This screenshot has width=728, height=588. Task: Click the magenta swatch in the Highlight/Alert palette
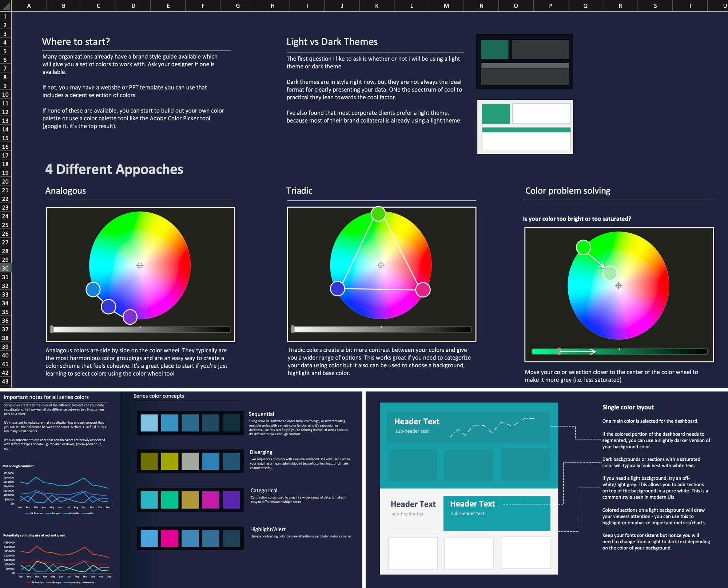[170, 538]
